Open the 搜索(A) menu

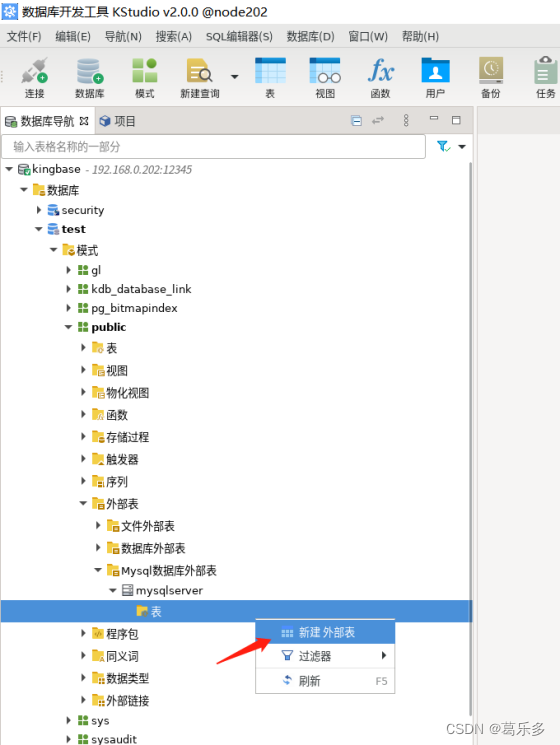[173, 37]
